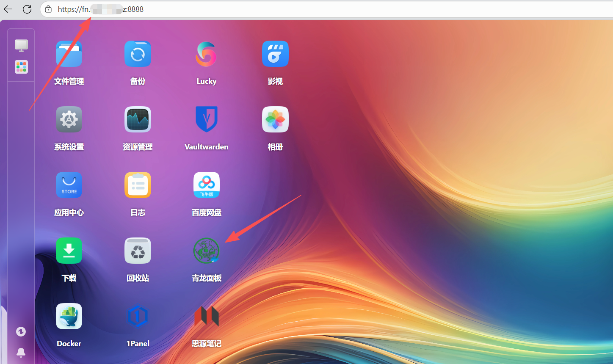Launch the 影视 media app

click(275, 54)
